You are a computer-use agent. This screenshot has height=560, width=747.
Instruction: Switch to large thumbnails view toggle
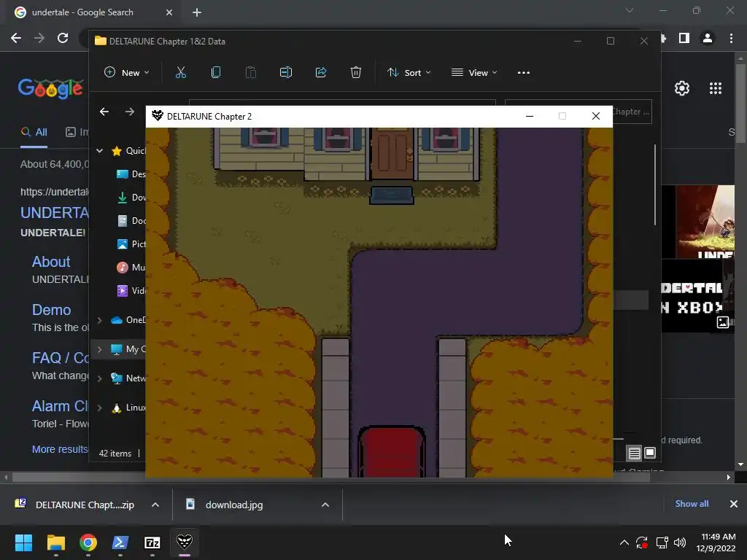click(650, 454)
